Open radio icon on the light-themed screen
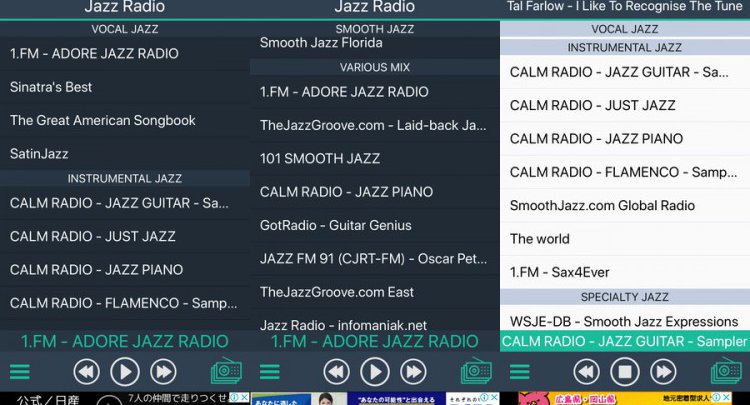The height and width of the screenshot is (405, 750). (727, 371)
